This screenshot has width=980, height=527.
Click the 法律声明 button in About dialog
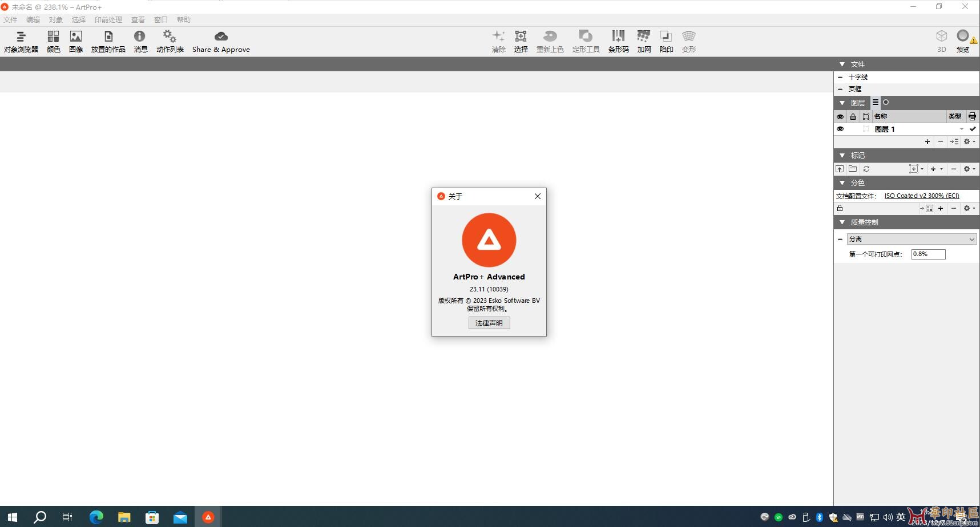tap(489, 323)
